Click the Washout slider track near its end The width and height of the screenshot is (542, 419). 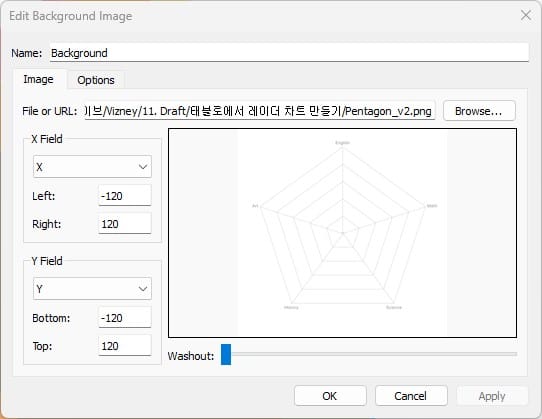(512, 354)
